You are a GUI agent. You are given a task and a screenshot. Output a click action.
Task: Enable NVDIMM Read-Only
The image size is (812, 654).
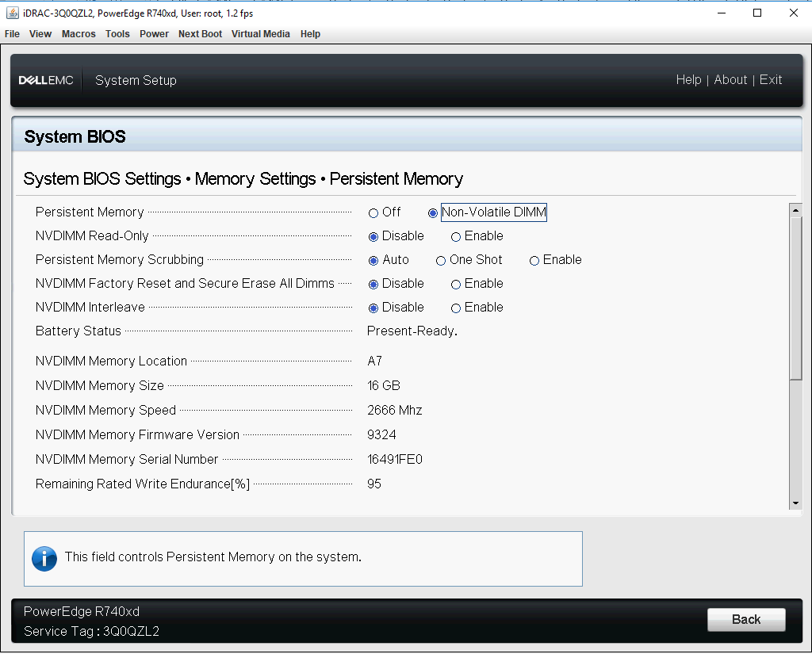click(x=456, y=235)
